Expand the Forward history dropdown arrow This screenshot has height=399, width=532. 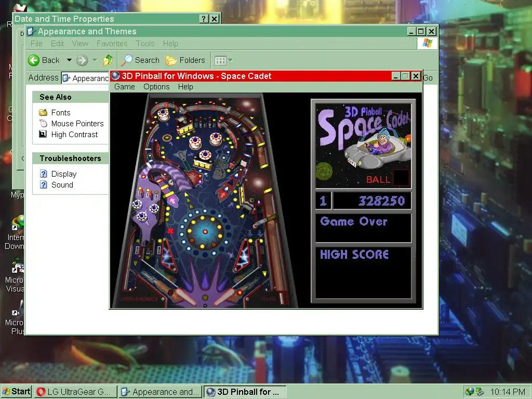95,60
